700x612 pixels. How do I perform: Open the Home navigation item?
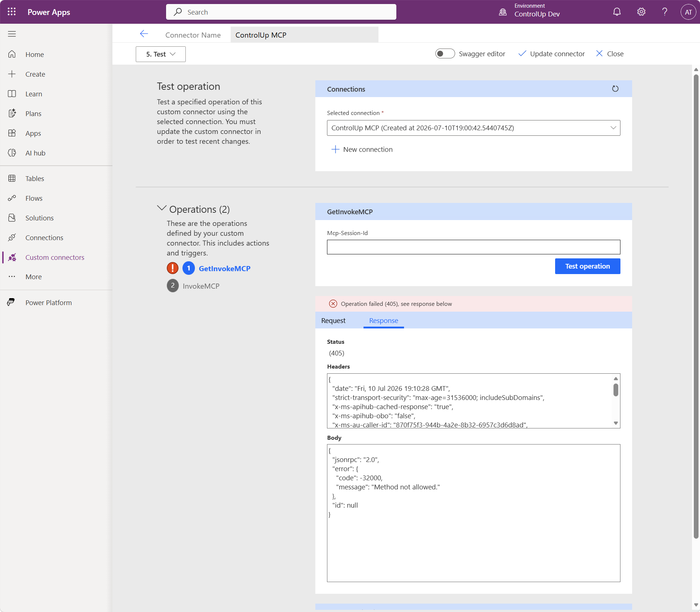click(x=35, y=54)
